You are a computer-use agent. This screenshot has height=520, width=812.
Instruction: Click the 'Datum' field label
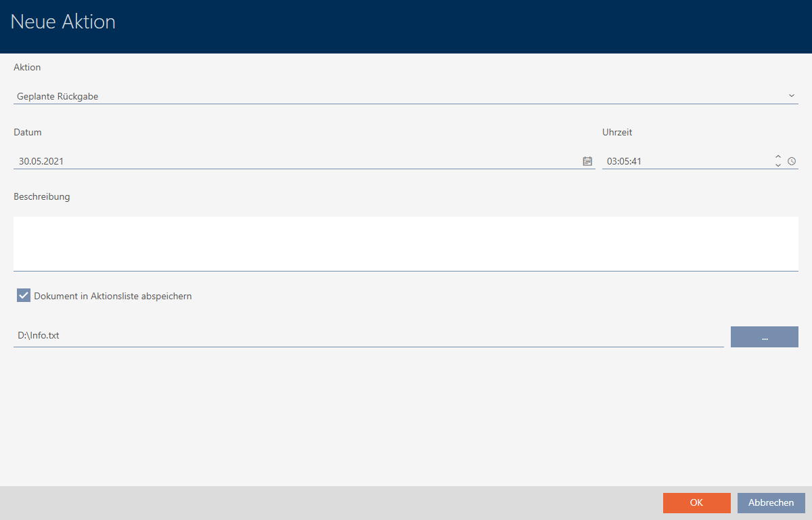click(x=28, y=132)
